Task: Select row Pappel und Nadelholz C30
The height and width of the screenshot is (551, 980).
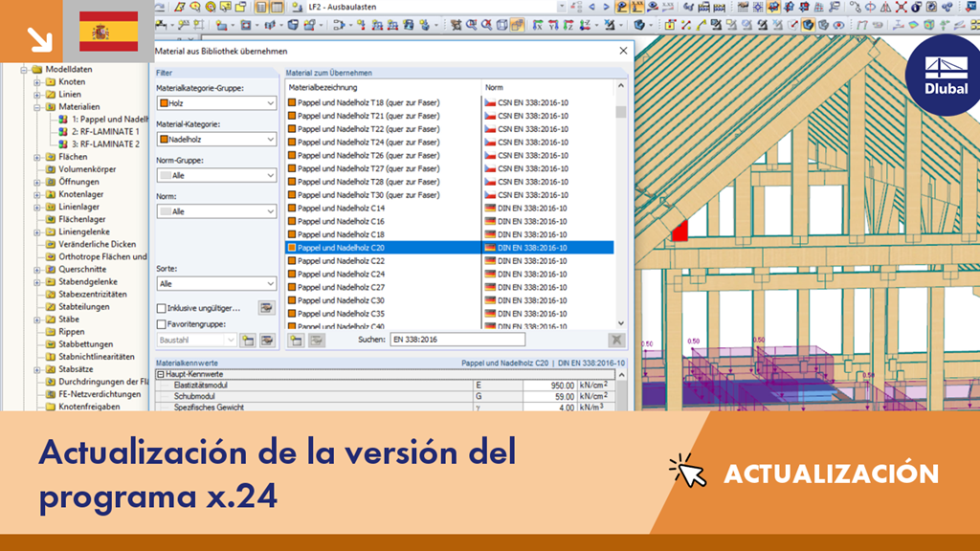Action: tap(450, 300)
